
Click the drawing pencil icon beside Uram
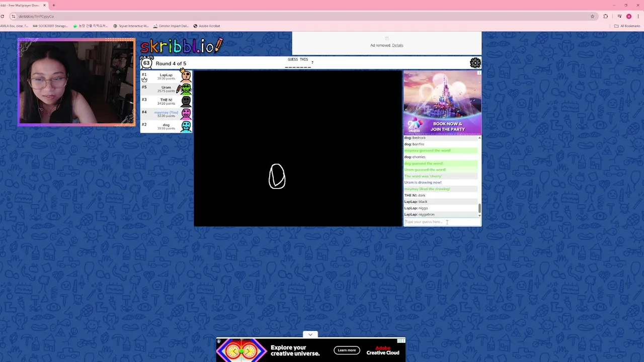179,89
